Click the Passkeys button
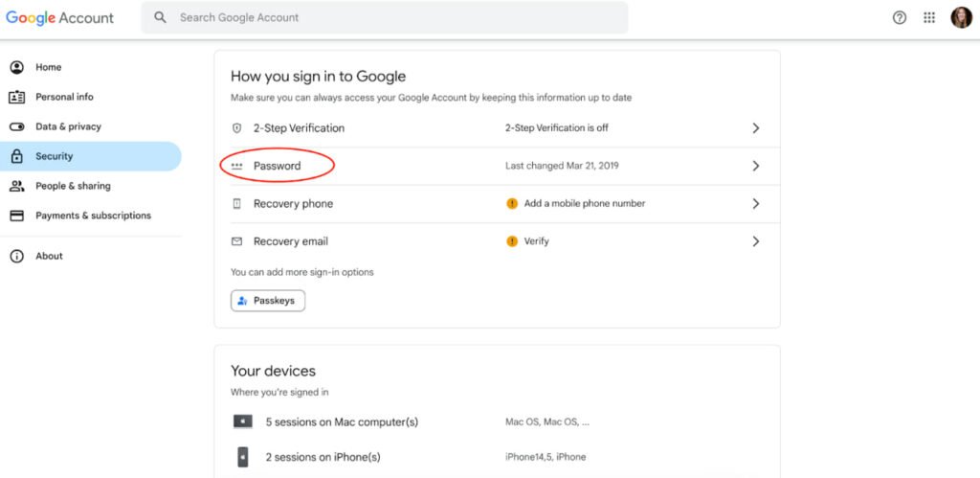980x478 pixels. [268, 301]
